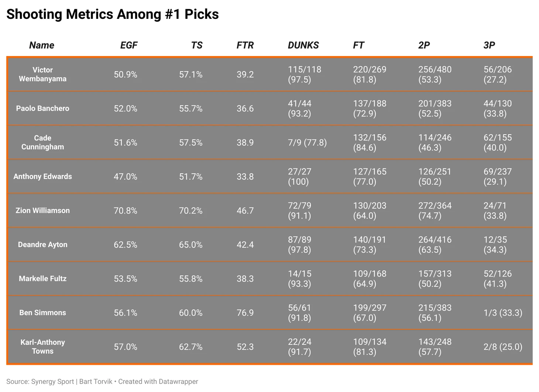Click Markelle Fultz's name cell
This screenshot has width=539, height=392.
[42, 279]
